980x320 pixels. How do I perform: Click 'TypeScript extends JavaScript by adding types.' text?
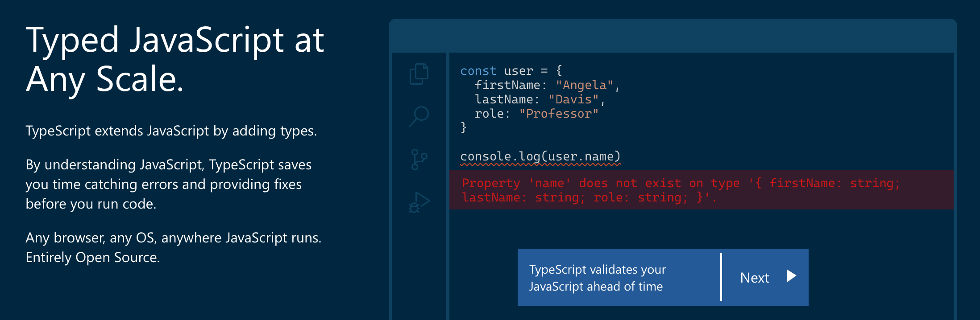pyautogui.click(x=171, y=131)
